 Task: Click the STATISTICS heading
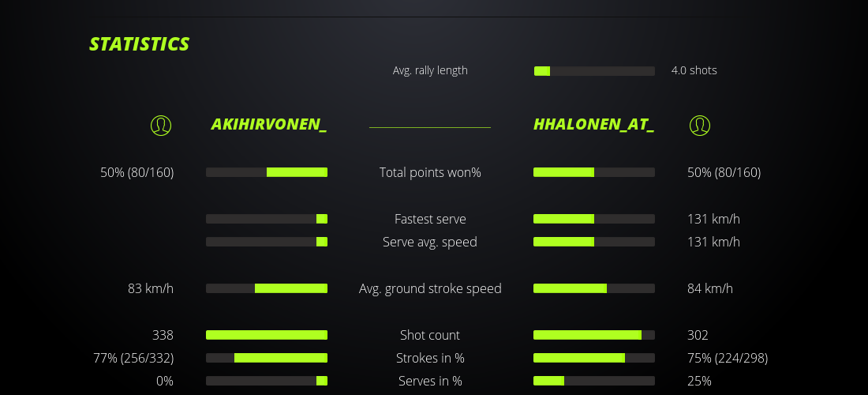coord(140,44)
